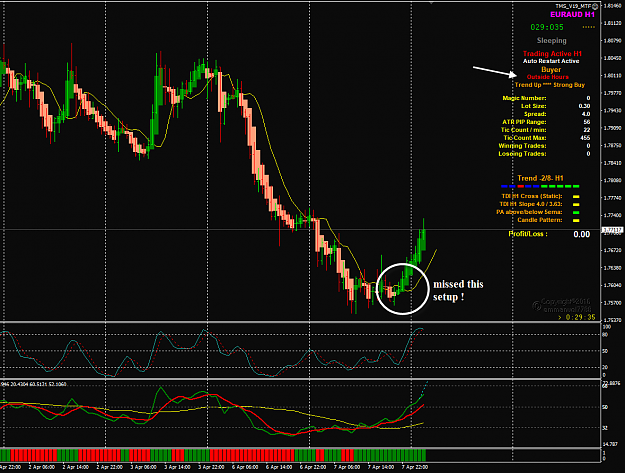Click the current price tag 1.77117 on the price axis
The image size is (625, 473).
click(611, 230)
